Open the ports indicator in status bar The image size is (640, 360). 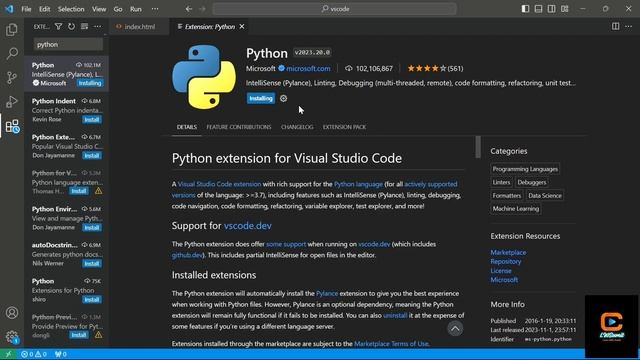[60, 354]
